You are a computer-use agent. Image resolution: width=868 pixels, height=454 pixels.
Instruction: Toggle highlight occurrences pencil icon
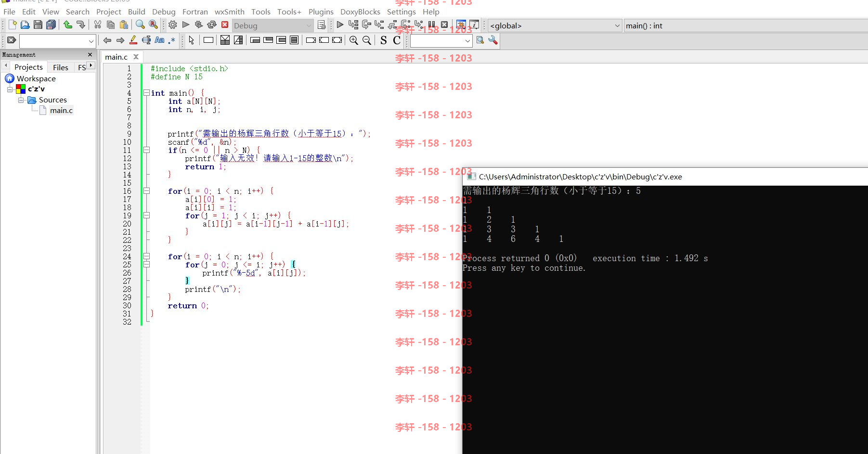(x=133, y=40)
